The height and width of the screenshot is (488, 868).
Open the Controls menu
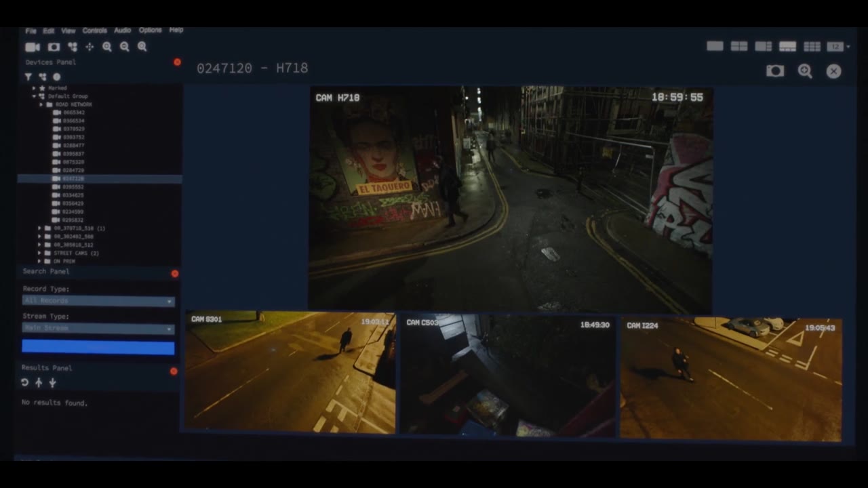tap(95, 30)
